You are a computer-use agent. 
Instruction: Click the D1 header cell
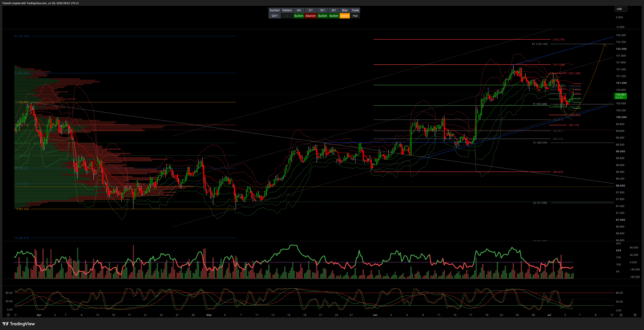point(311,10)
